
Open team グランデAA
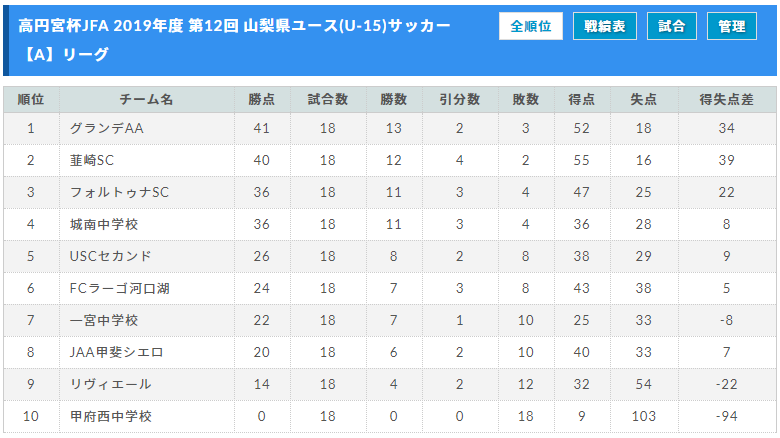(107, 128)
